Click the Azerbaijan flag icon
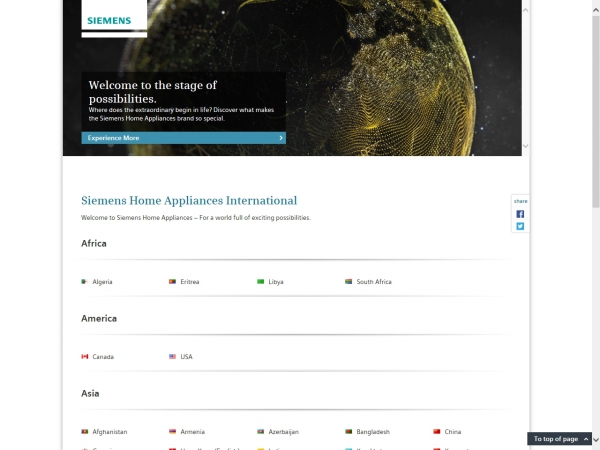The height and width of the screenshot is (450, 600). pyautogui.click(x=261, y=432)
